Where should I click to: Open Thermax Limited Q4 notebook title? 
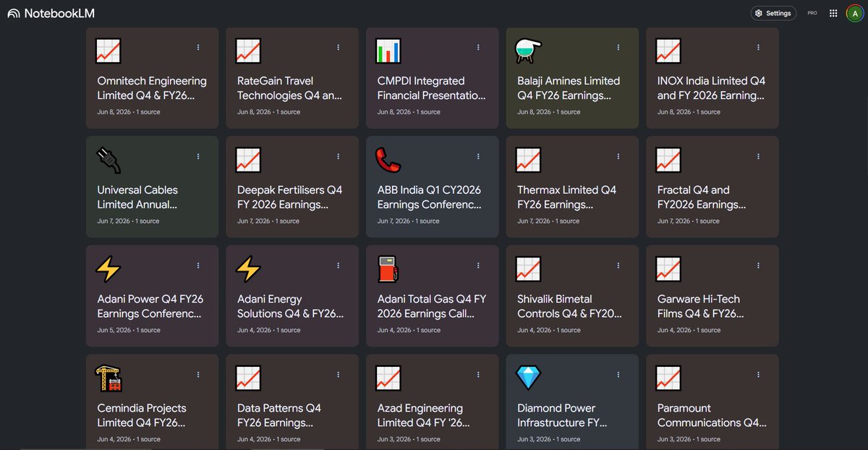567,197
